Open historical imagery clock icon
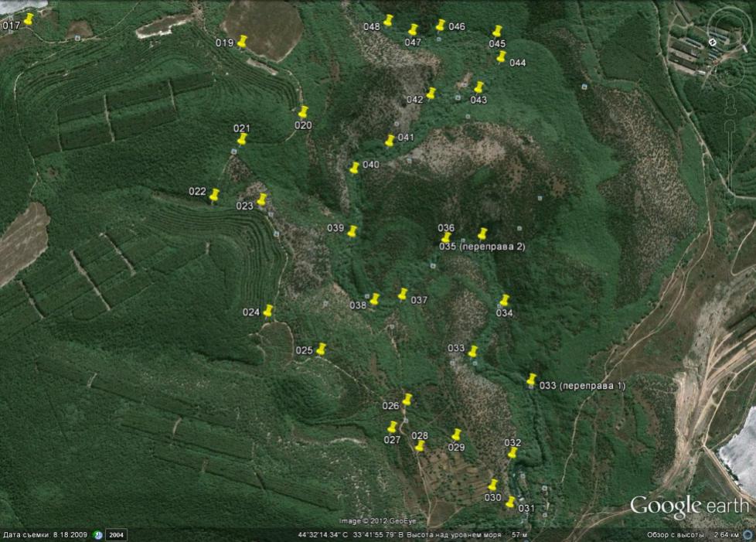The width and height of the screenshot is (756, 542). 98,535
